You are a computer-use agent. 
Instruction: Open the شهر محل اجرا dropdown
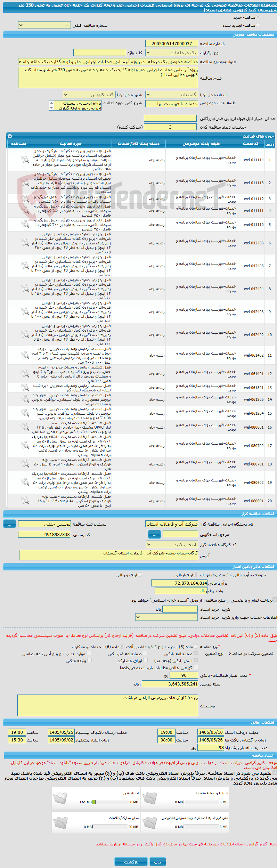tap(89, 95)
